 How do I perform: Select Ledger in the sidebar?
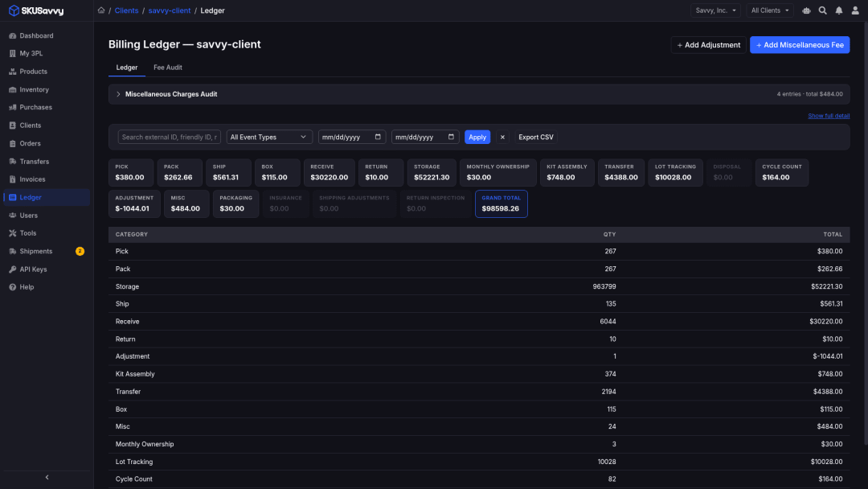[47, 197]
